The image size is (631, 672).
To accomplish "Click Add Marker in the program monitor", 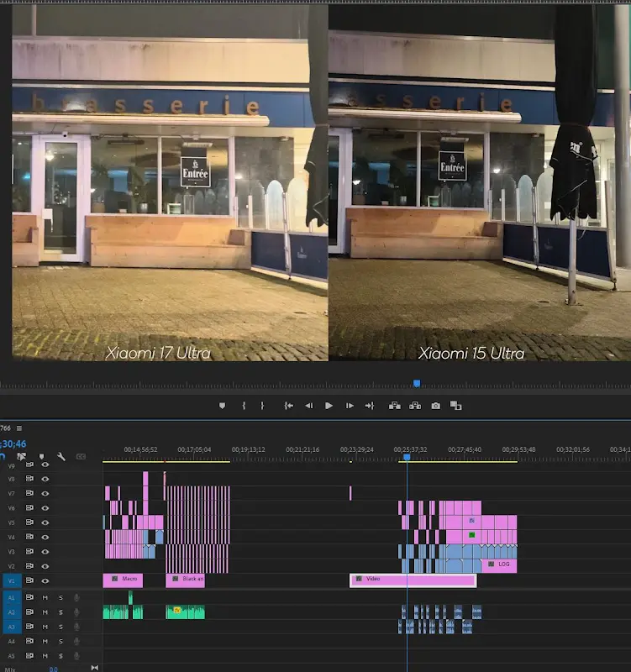I will point(222,406).
